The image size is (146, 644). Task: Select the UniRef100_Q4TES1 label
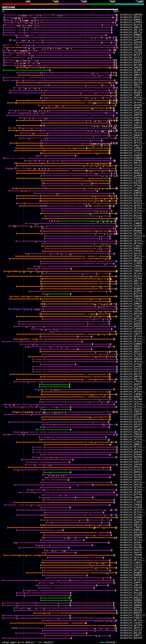(x=131, y=206)
